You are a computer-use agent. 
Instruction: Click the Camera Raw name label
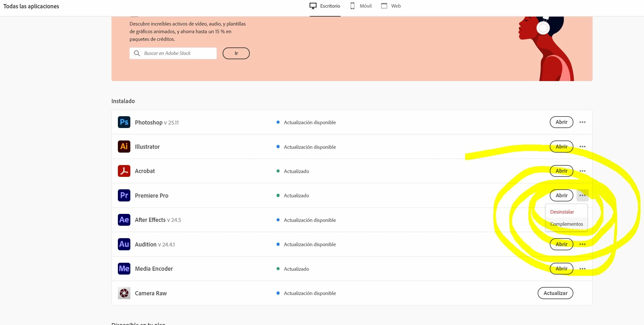click(x=151, y=293)
